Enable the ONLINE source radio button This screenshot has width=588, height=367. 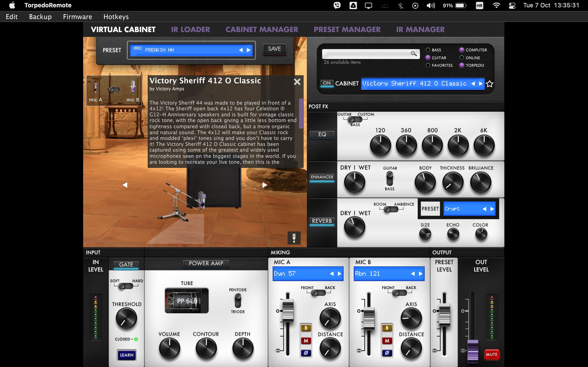(462, 58)
